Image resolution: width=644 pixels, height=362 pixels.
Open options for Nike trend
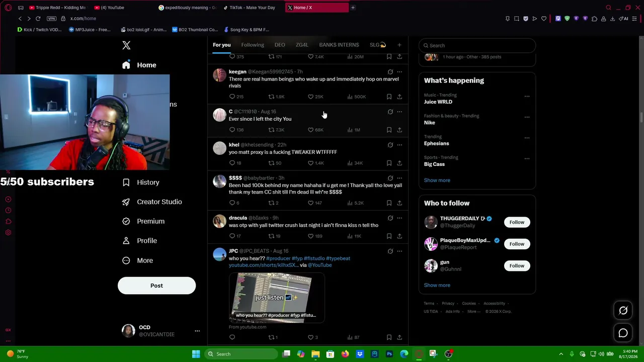(527, 117)
